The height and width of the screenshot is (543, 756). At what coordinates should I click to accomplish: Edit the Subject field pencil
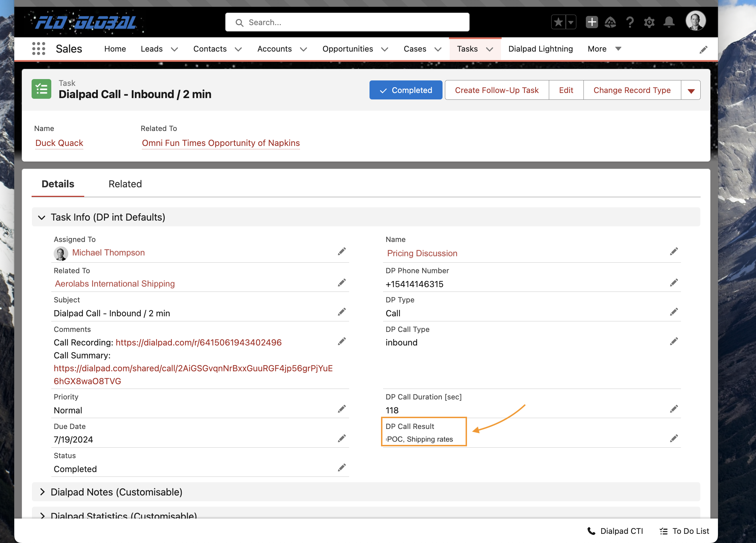[342, 312]
